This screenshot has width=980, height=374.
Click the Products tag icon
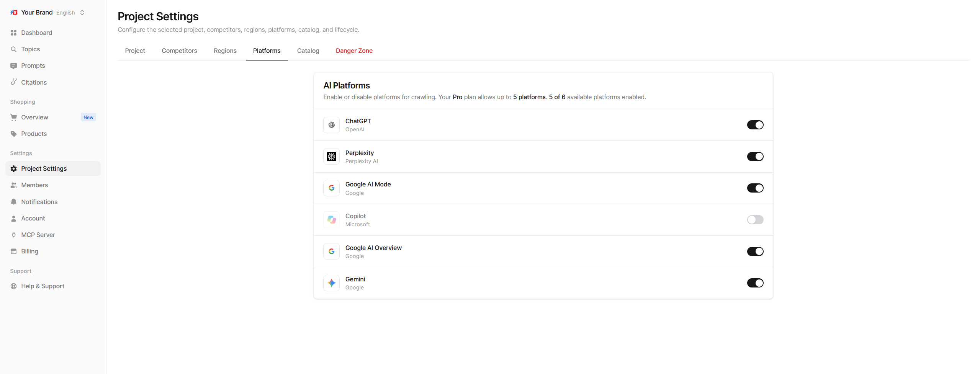click(14, 134)
